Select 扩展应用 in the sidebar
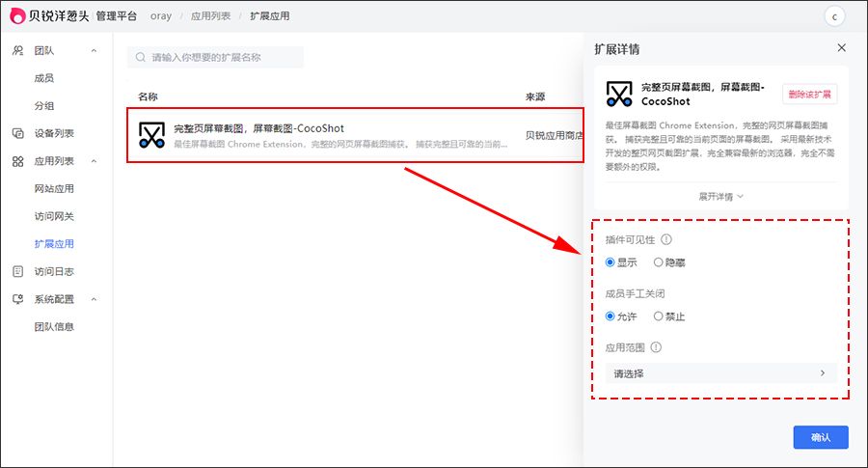 [x=54, y=244]
